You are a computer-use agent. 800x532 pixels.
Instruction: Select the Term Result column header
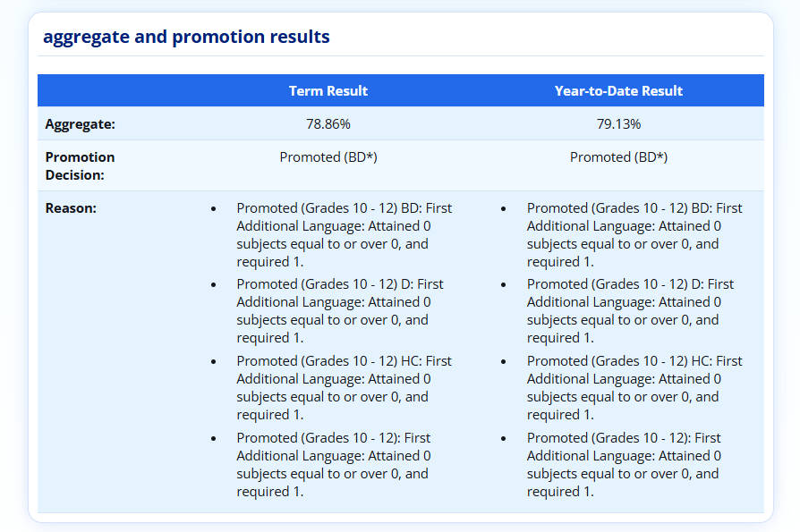pyautogui.click(x=328, y=90)
